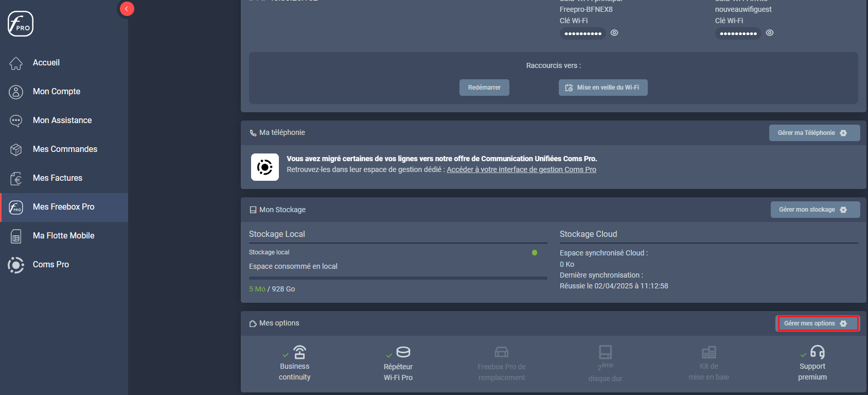Click 'Raccourcis vers :' label
Image resolution: width=868 pixels, height=395 pixels.
pyautogui.click(x=554, y=65)
